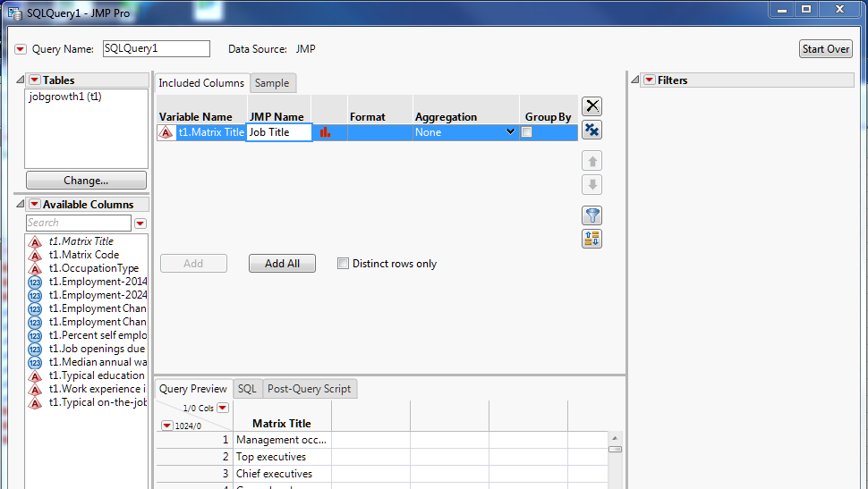Click numeric icon beside t1.Employment-2014
Image resolution: width=868 pixels, height=489 pixels.
pos(35,282)
